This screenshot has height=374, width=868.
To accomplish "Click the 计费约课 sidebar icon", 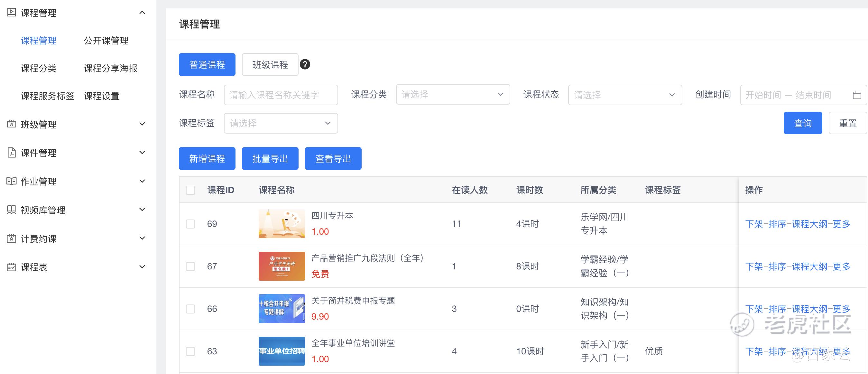I will (x=12, y=238).
